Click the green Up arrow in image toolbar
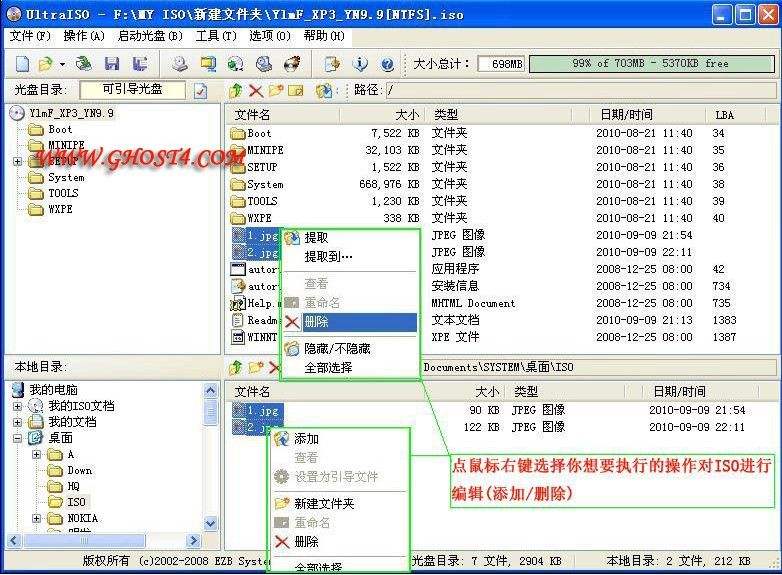This screenshot has width=782, height=575. tap(236, 90)
